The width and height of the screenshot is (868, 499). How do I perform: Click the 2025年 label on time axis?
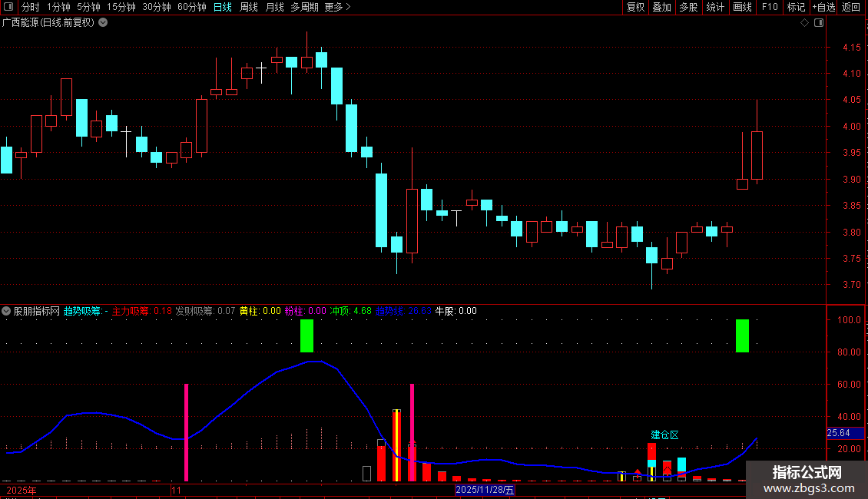click(22, 490)
